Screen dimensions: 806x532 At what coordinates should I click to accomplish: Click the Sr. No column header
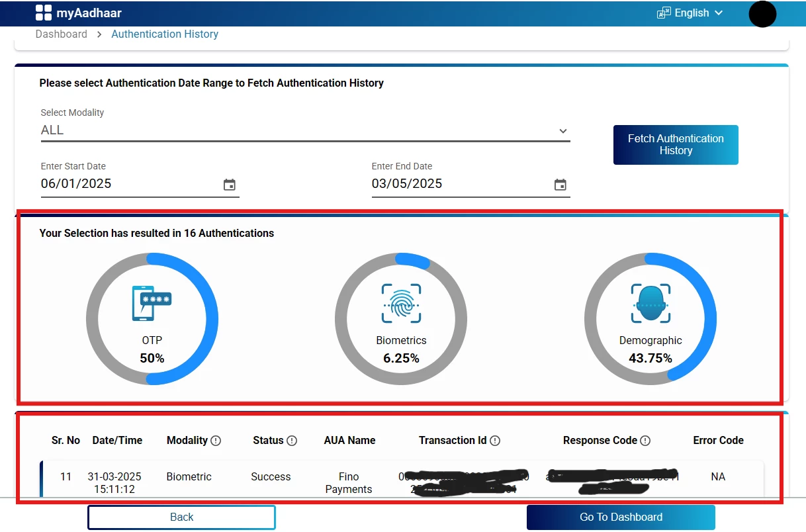click(x=66, y=440)
